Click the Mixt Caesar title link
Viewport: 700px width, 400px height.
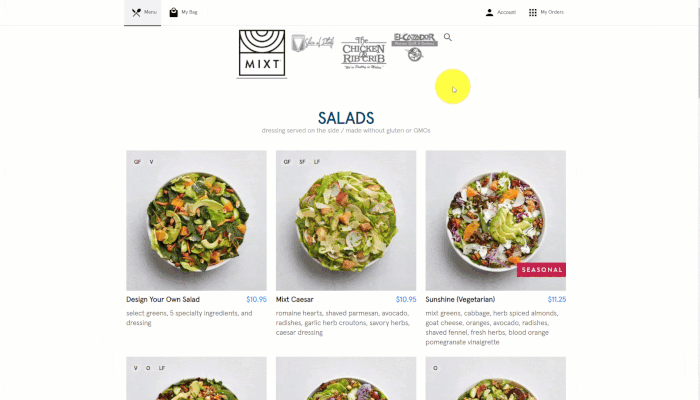(x=295, y=300)
